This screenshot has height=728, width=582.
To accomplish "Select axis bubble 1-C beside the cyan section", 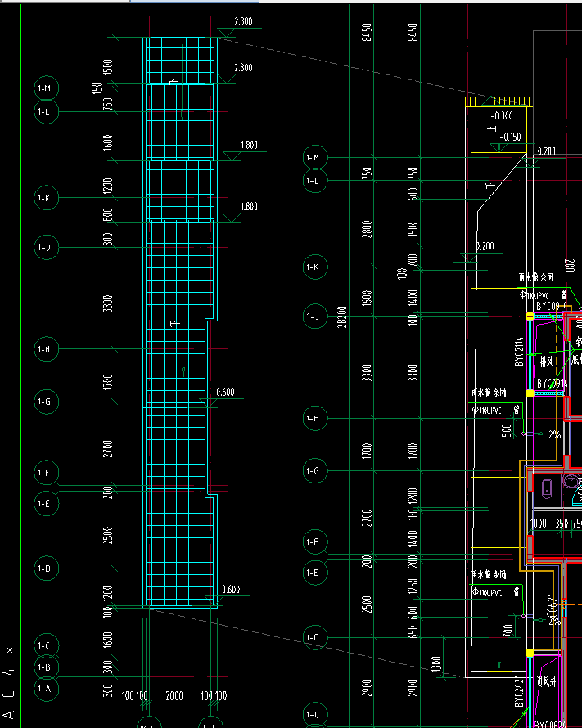I will click(x=46, y=646).
